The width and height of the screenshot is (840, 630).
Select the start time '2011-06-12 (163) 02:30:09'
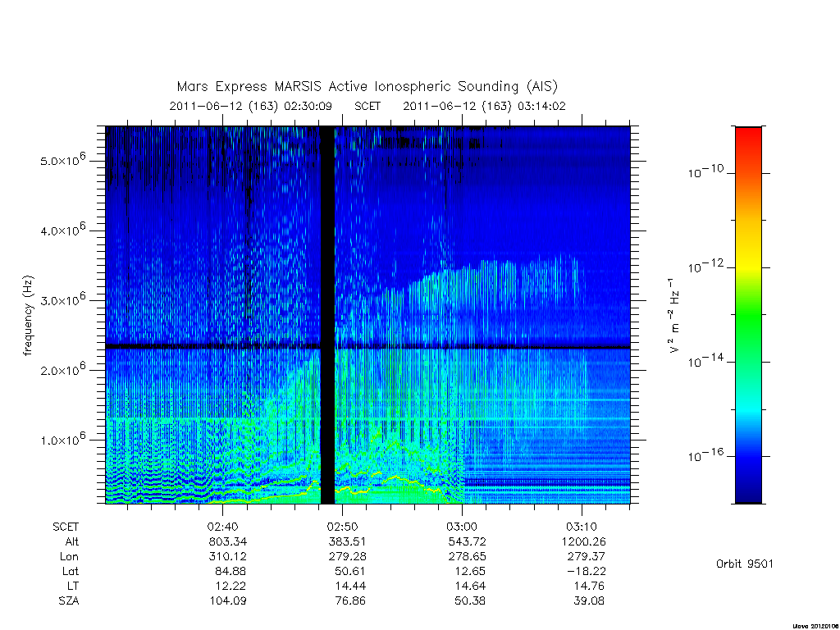point(251,107)
